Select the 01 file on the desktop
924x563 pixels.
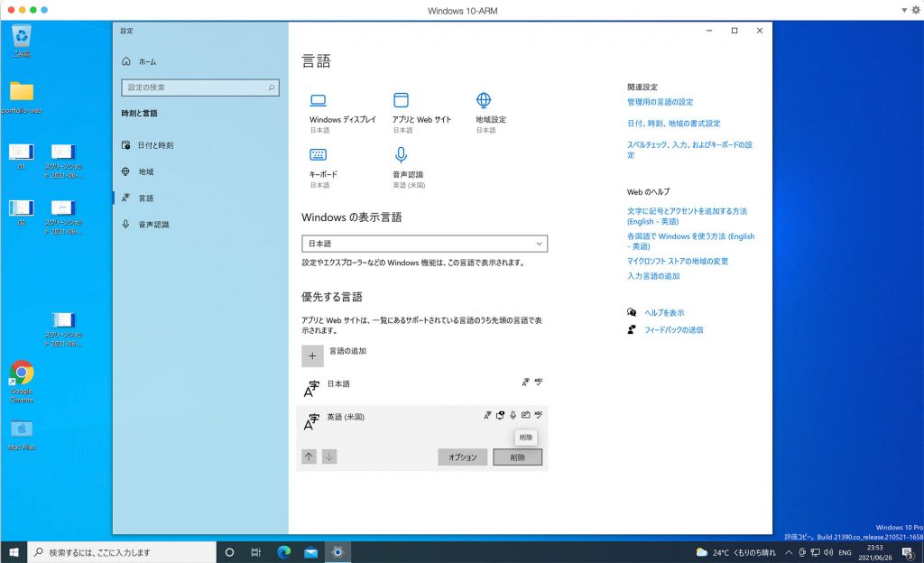pos(22,156)
